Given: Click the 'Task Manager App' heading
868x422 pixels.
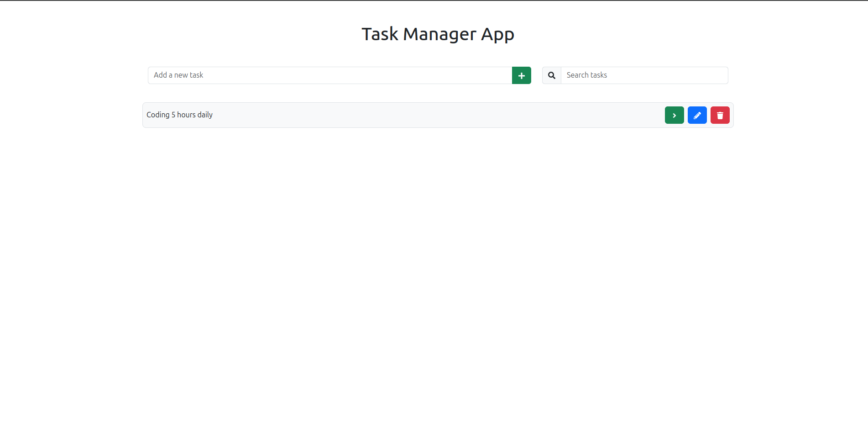Looking at the screenshot, I should pos(438,33).
